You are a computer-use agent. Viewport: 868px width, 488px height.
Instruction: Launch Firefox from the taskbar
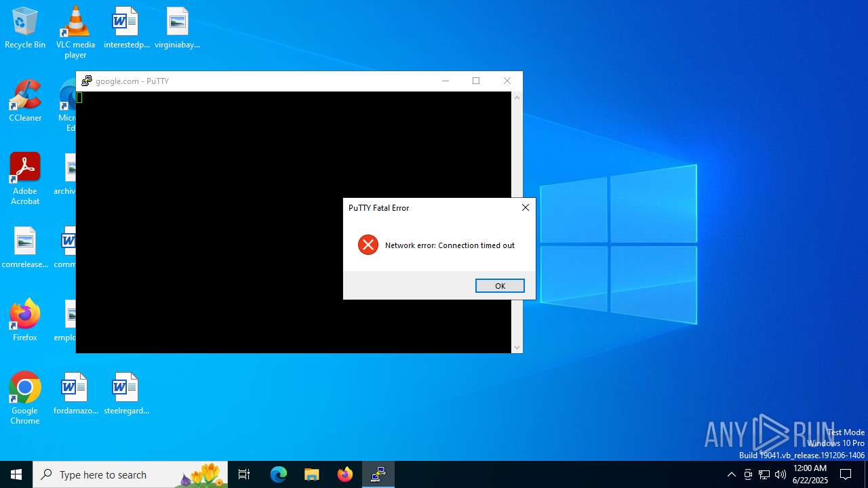click(x=345, y=474)
